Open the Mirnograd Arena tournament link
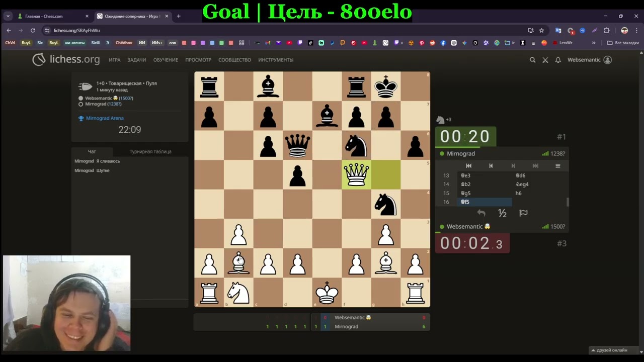 [105, 118]
